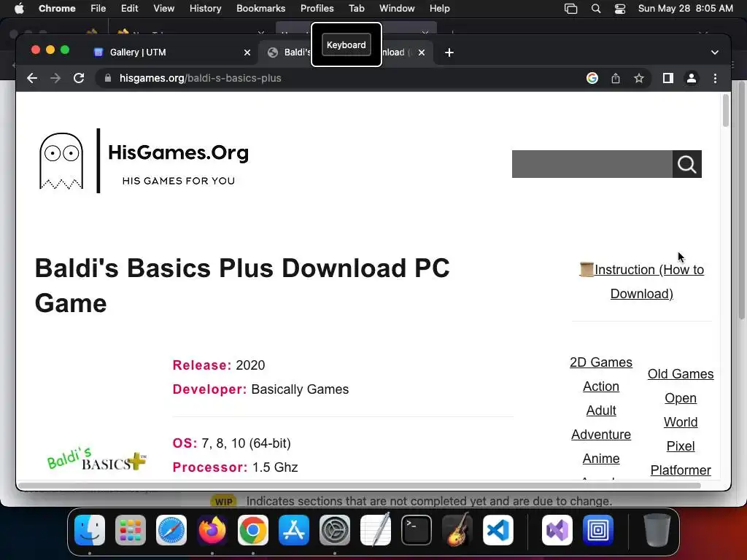Click the site search input field
The height and width of the screenshot is (560, 747).
592,164
